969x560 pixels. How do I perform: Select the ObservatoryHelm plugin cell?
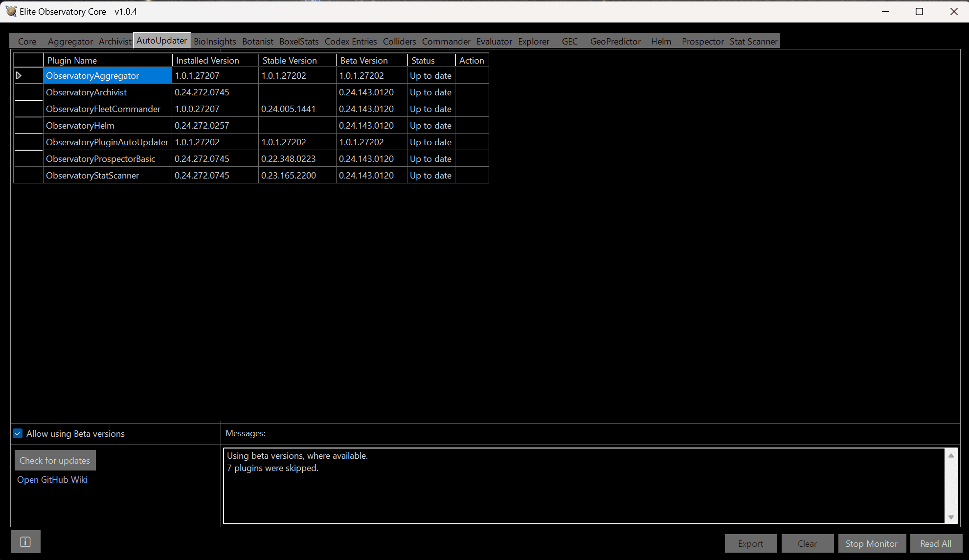(108, 126)
